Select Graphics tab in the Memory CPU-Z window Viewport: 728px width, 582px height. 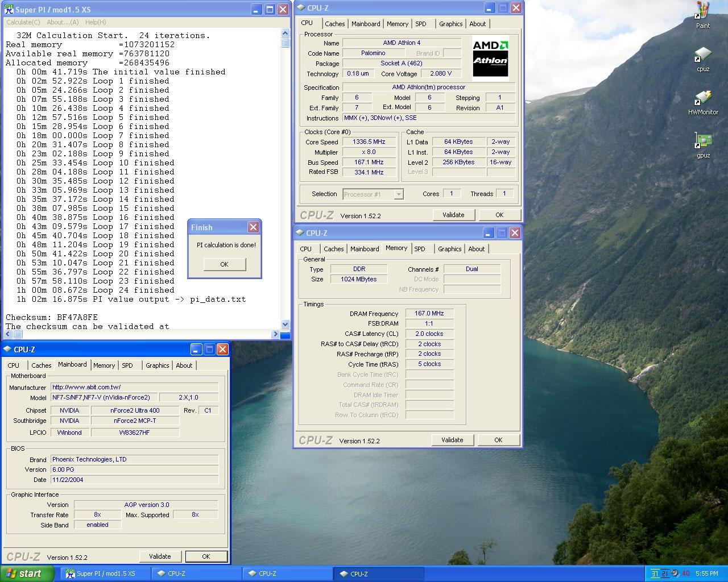pyautogui.click(x=449, y=249)
